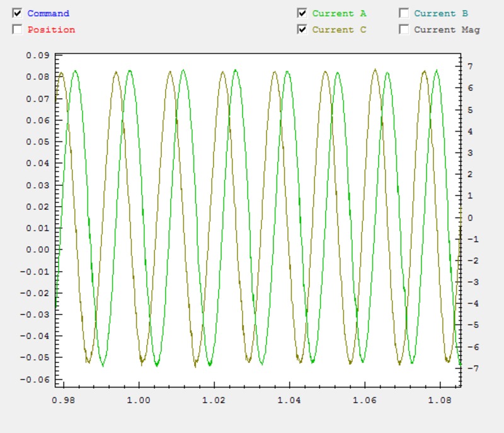
Task: Enable the Current Mag checkbox
Action: click(x=404, y=30)
